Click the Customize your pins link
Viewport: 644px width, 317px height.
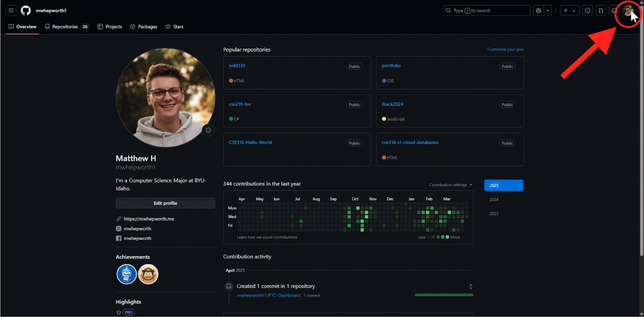pyautogui.click(x=505, y=49)
